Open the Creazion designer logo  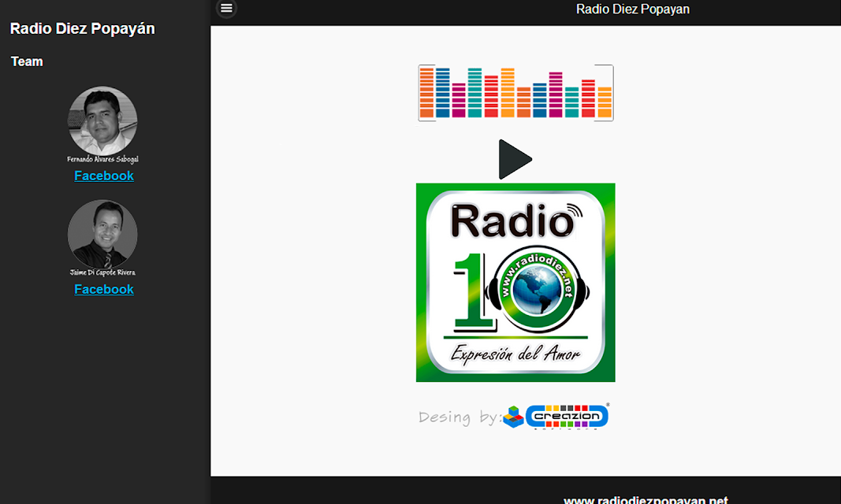pyautogui.click(x=556, y=417)
